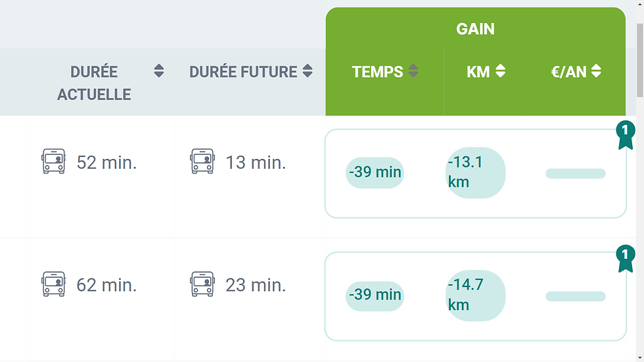Screen dimensions: 644x362
Task: Click bus icon beside 23 min.
Action: click(202, 284)
